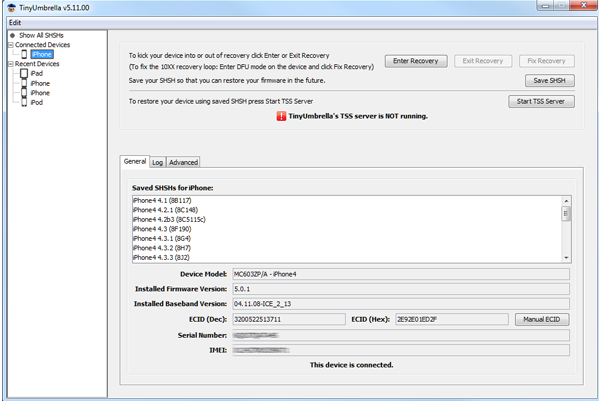Click the red TSS server warning icon
The height and width of the screenshot is (401, 599).
pyautogui.click(x=281, y=116)
